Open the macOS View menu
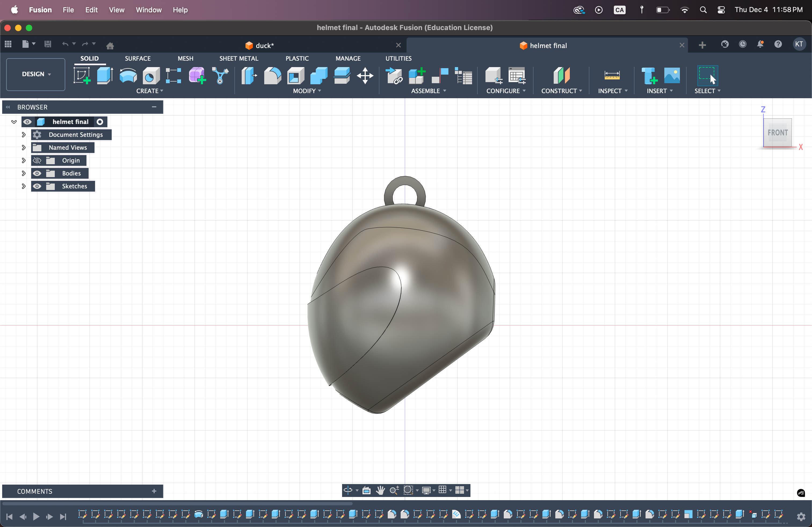This screenshot has width=812, height=527. coord(116,10)
